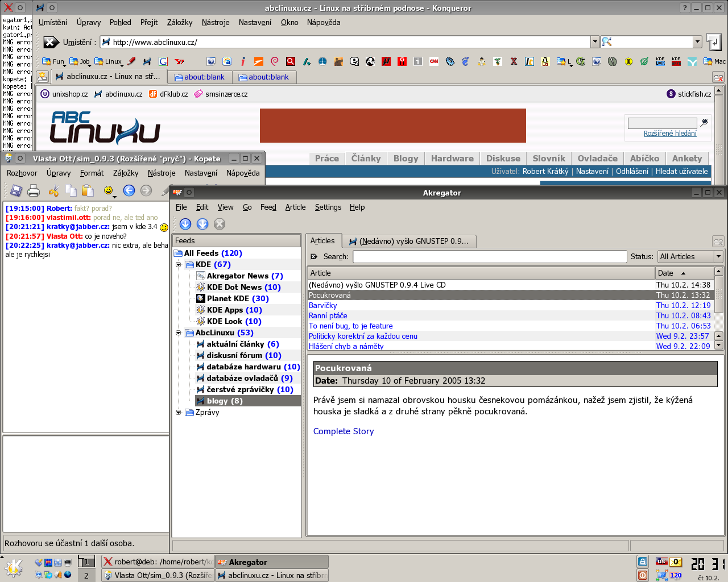728x582 pixels.
Task: Click the Google bookmark icon in Konqueror
Action: 163,61
